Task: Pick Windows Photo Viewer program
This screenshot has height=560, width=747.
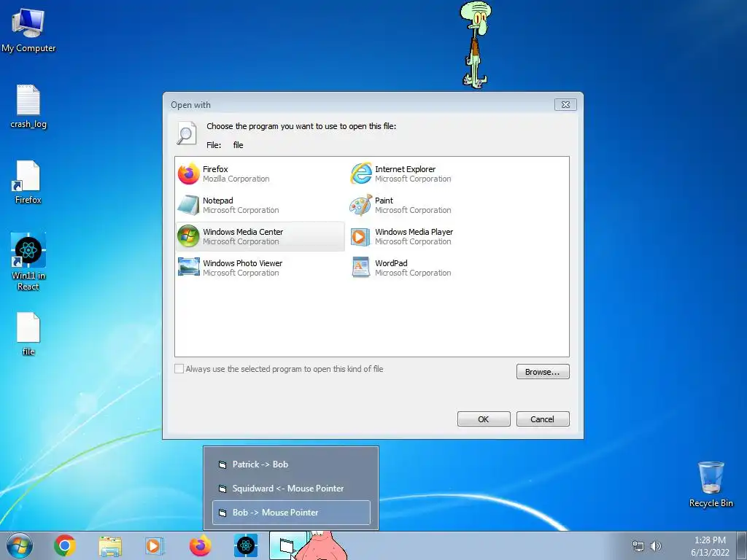Action: click(260, 268)
